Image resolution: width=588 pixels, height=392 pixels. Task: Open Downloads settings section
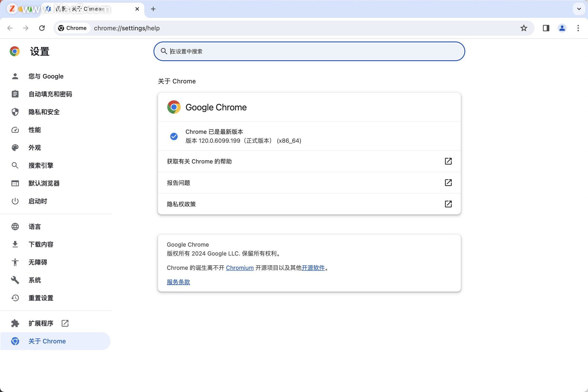point(41,244)
